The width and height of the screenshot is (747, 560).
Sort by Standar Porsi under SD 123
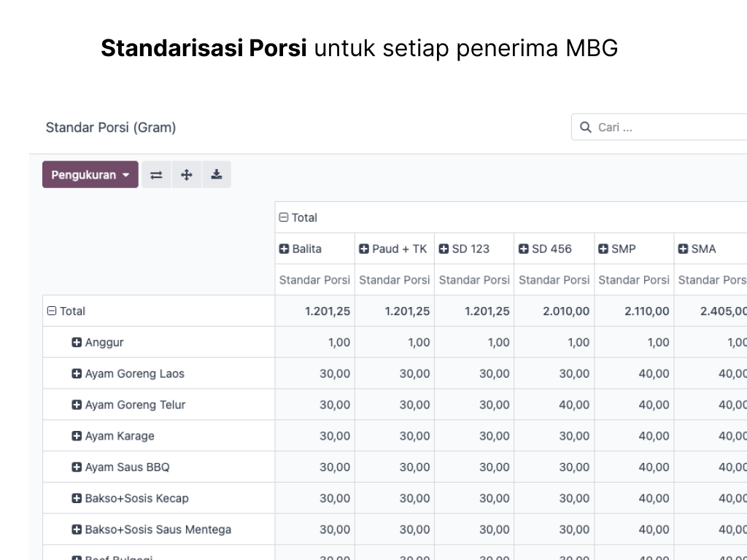point(474,280)
